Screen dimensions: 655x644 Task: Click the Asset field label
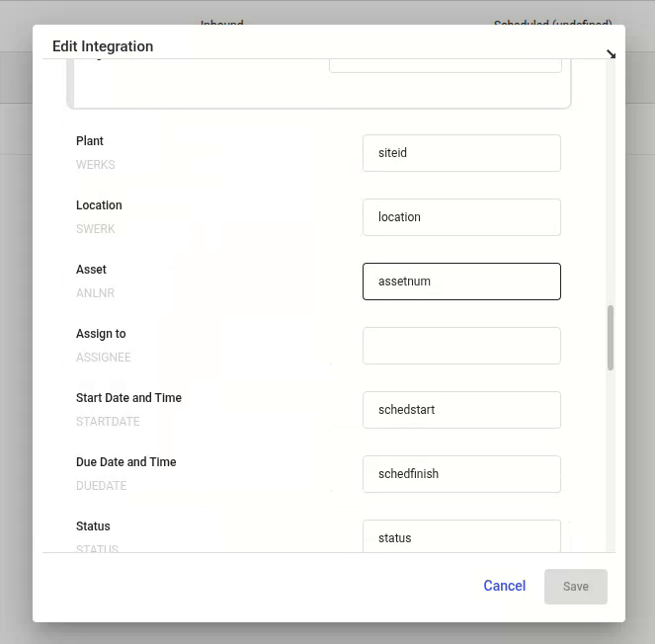[x=91, y=270]
